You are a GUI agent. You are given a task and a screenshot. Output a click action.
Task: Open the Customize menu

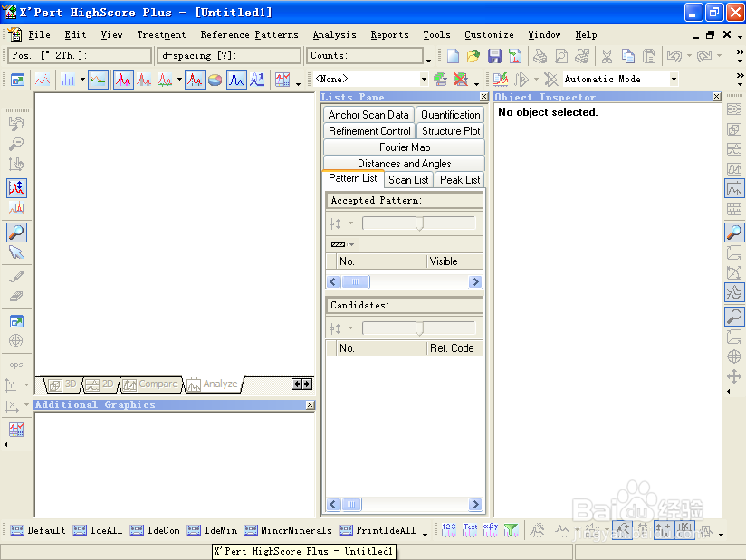tap(489, 34)
